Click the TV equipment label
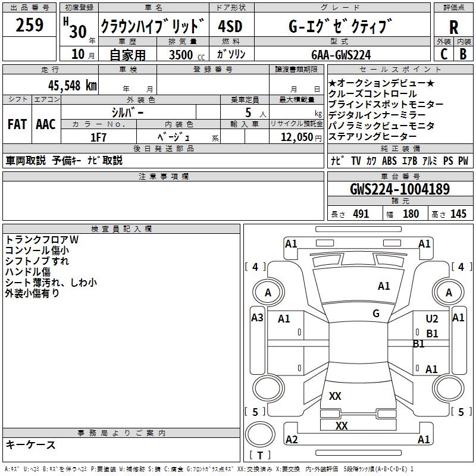 tap(356, 161)
